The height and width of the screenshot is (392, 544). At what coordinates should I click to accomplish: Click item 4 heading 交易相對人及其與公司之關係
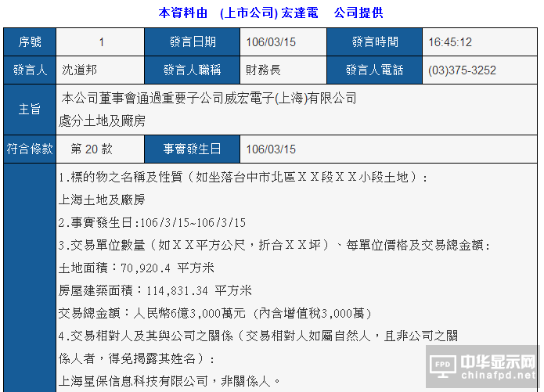click(258, 336)
